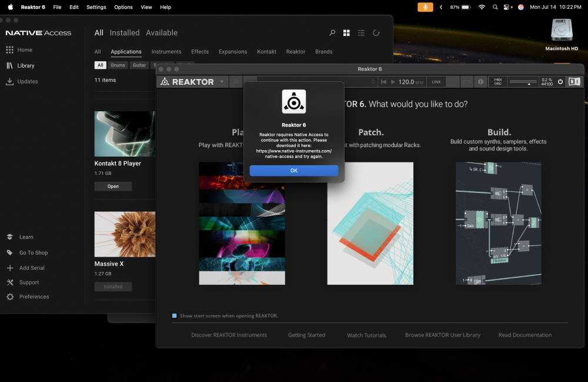Open the View menu in menu bar
Viewport: 588px width, 382px height.
click(x=146, y=7)
